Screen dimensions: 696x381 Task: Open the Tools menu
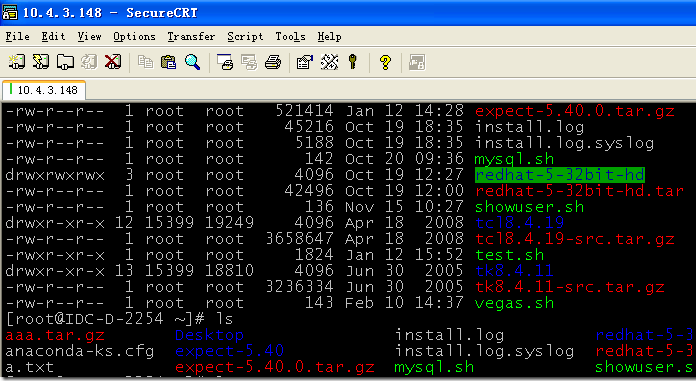(x=290, y=36)
